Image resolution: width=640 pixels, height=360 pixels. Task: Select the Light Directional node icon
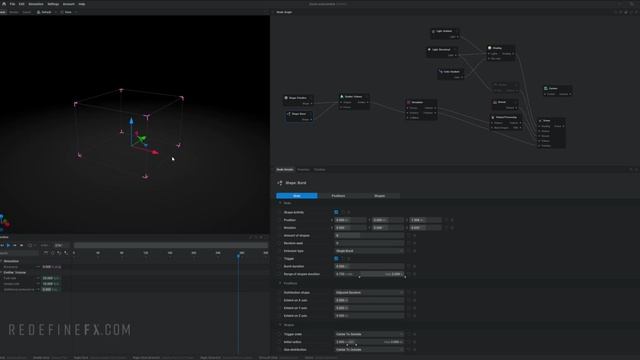[429, 50]
